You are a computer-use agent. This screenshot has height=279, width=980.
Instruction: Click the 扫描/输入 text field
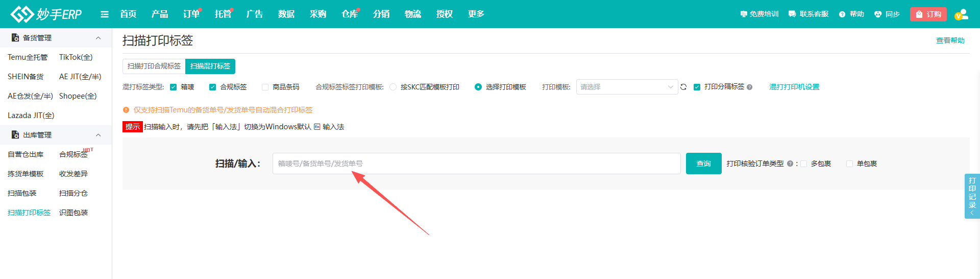(x=476, y=164)
